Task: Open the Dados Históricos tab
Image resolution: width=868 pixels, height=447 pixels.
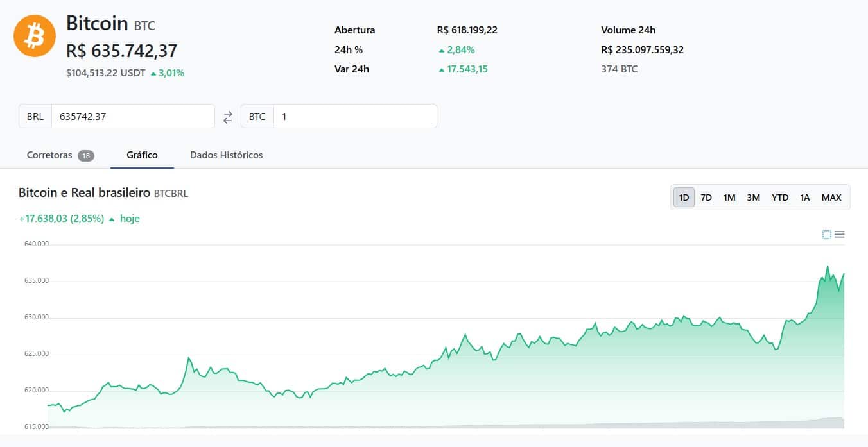Action: (x=227, y=155)
